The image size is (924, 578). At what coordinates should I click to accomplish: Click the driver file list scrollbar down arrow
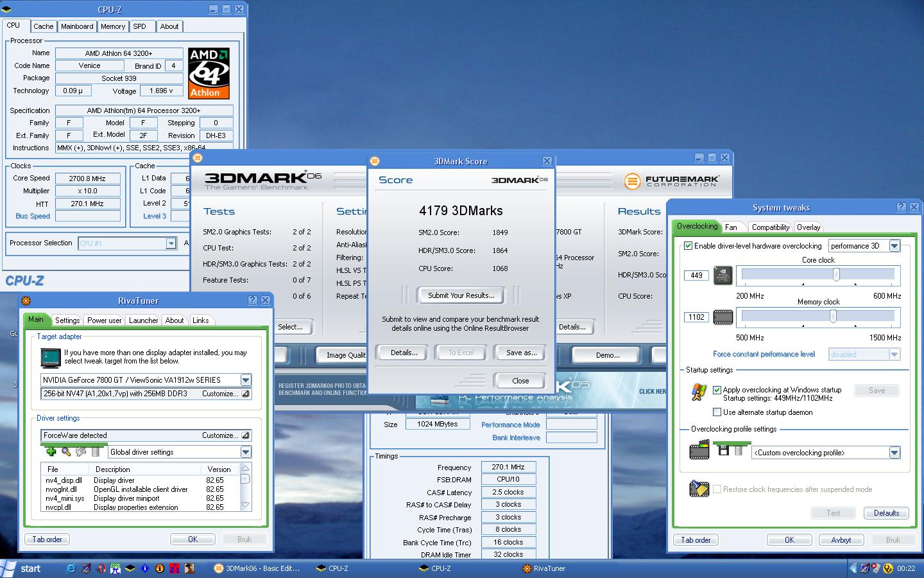[x=245, y=505]
